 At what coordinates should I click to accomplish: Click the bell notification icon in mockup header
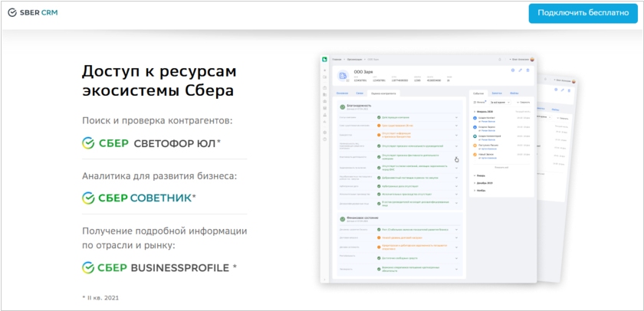coord(500,60)
